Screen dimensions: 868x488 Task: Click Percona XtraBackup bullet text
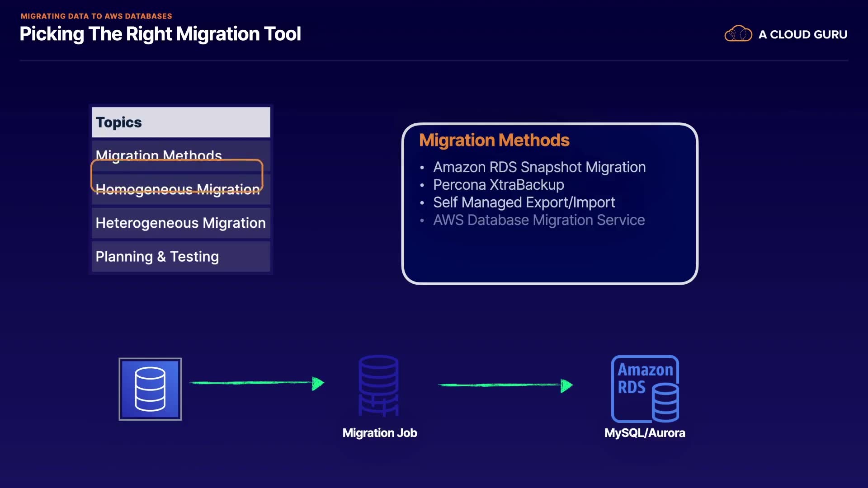coord(498,185)
